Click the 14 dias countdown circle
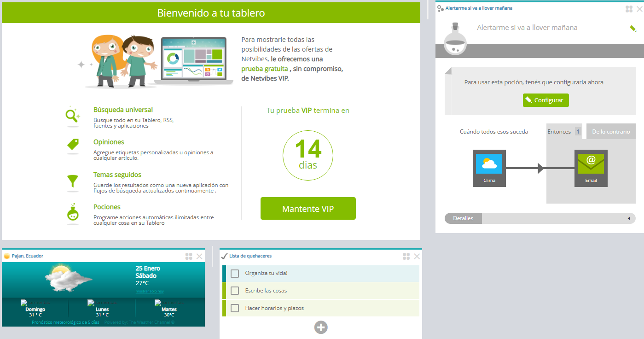Screen dimensions: 644x339 pyautogui.click(x=308, y=155)
